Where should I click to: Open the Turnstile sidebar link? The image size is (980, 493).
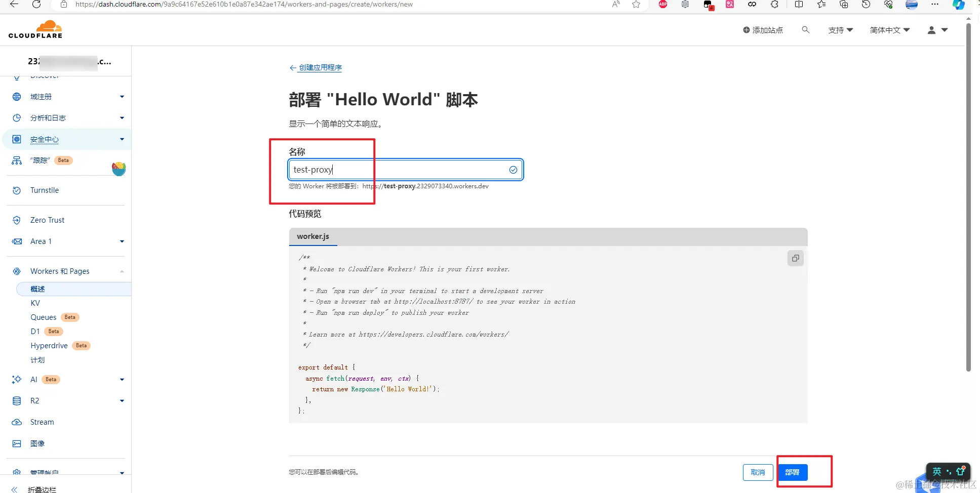(45, 190)
